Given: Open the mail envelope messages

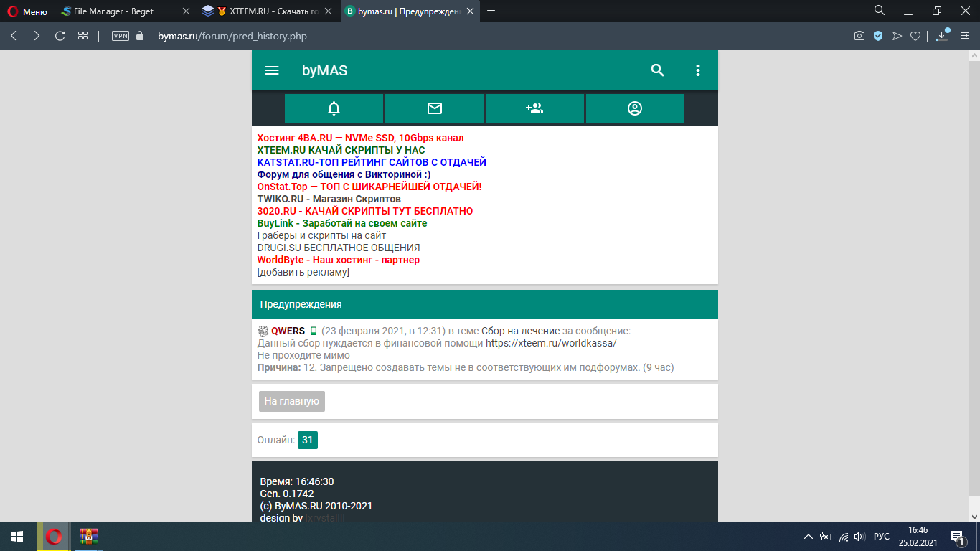Looking at the screenshot, I should pos(434,108).
